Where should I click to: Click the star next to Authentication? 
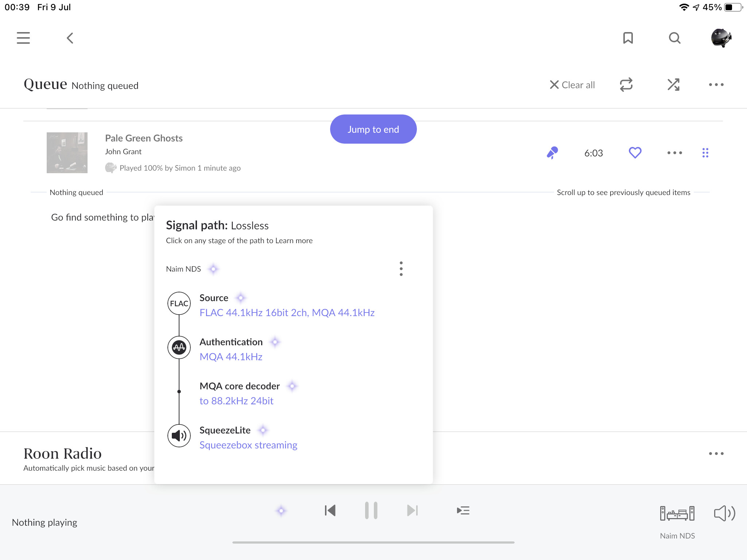[275, 342]
